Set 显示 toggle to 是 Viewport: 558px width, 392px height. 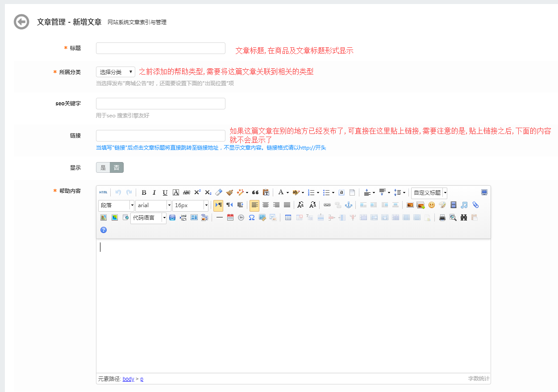[103, 167]
